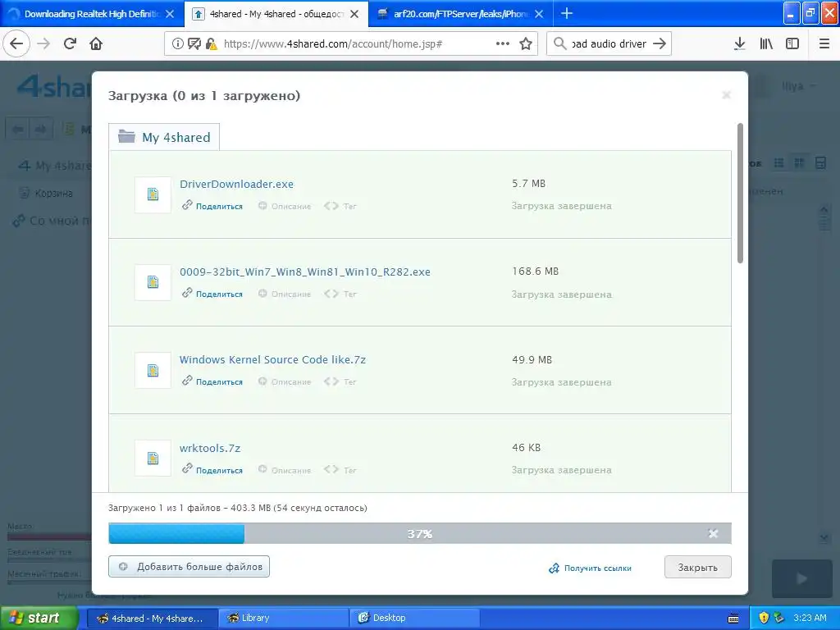Reload the current page
840x630 pixels.
(70, 43)
